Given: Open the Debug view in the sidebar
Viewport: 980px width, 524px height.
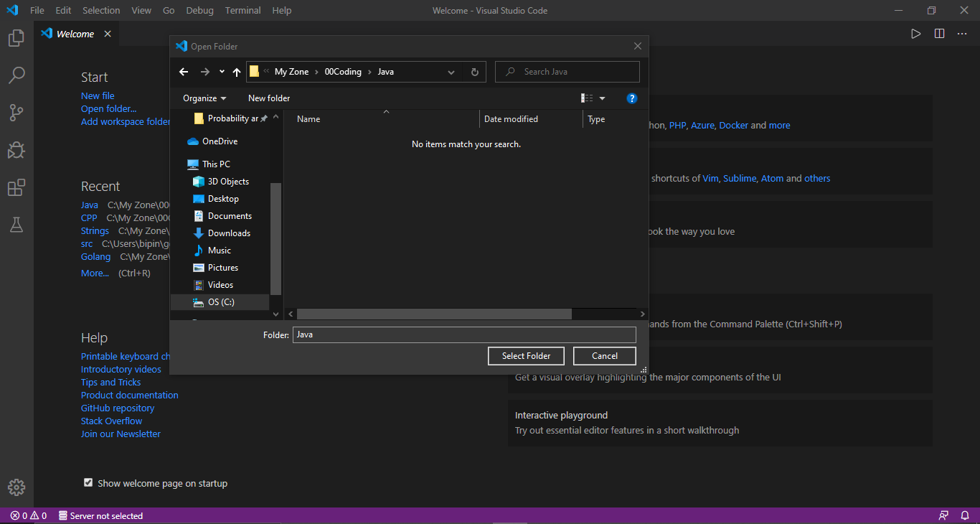Looking at the screenshot, I should 17,150.
